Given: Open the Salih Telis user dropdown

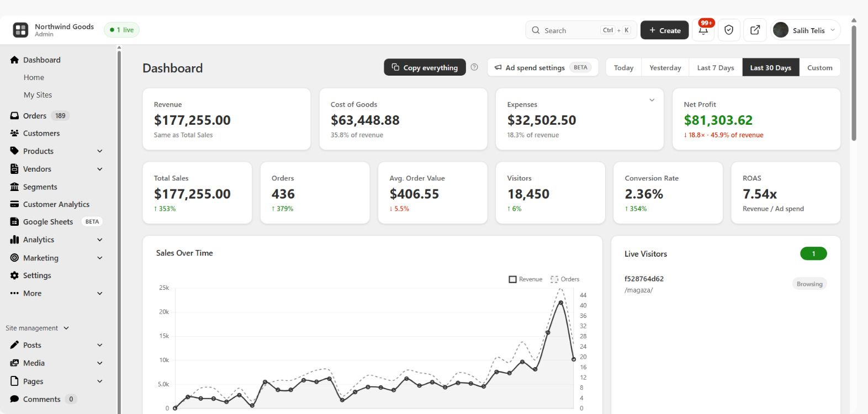Looking at the screenshot, I should click(x=806, y=30).
